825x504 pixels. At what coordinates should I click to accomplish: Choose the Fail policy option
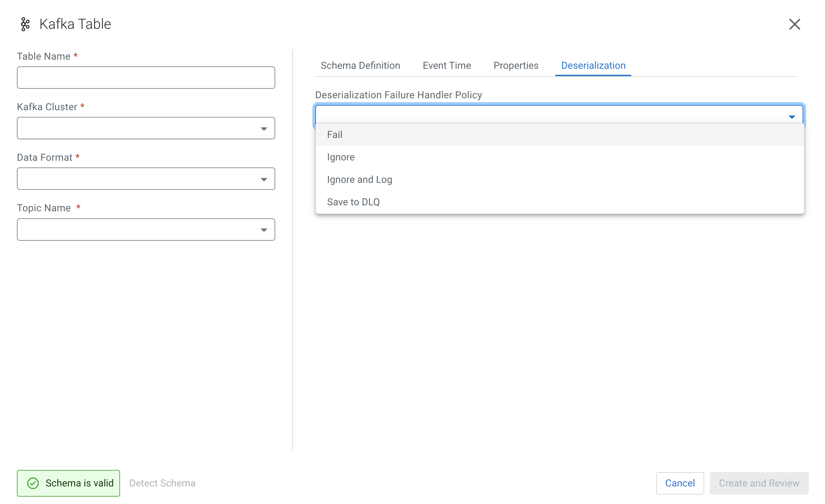(335, 135)
